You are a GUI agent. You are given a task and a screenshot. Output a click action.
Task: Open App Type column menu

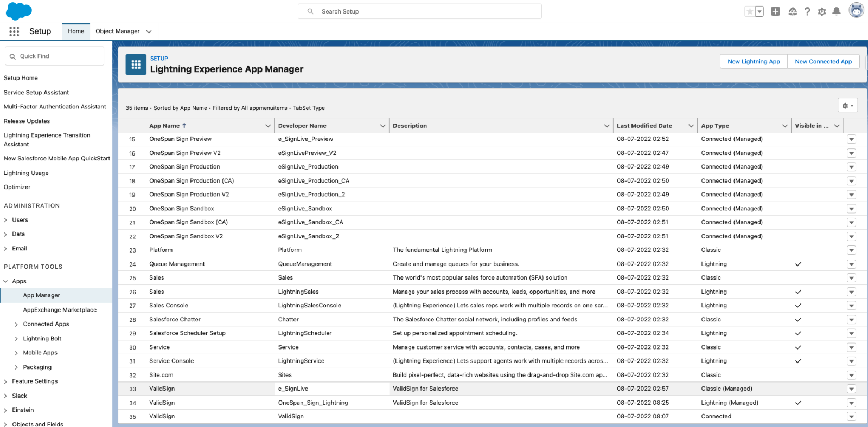(x=784, y=126)
